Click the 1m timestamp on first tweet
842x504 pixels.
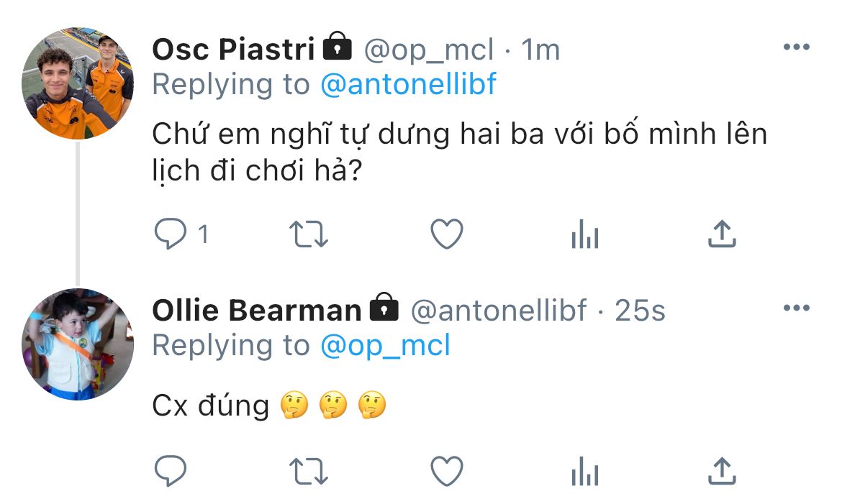click(x=540, y=50)
